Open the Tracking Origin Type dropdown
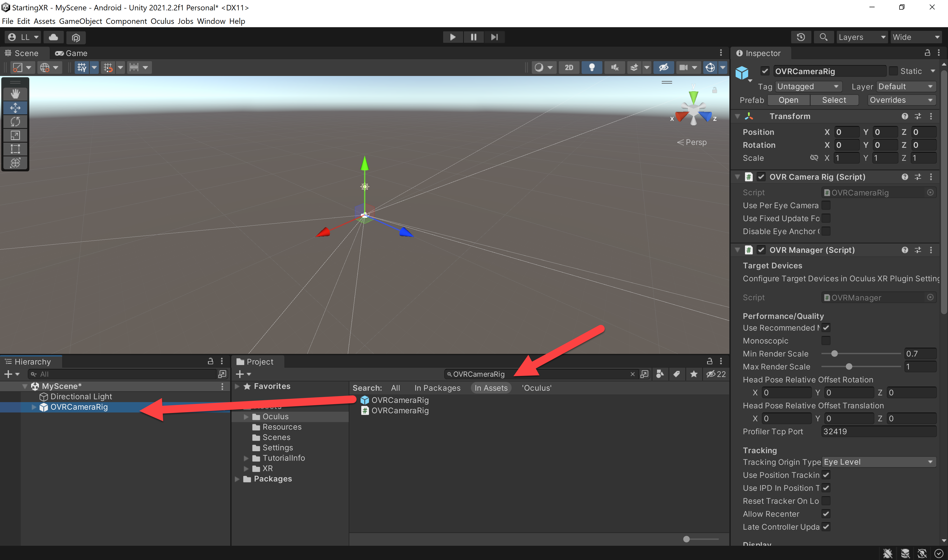 click(x=879, y=462)
